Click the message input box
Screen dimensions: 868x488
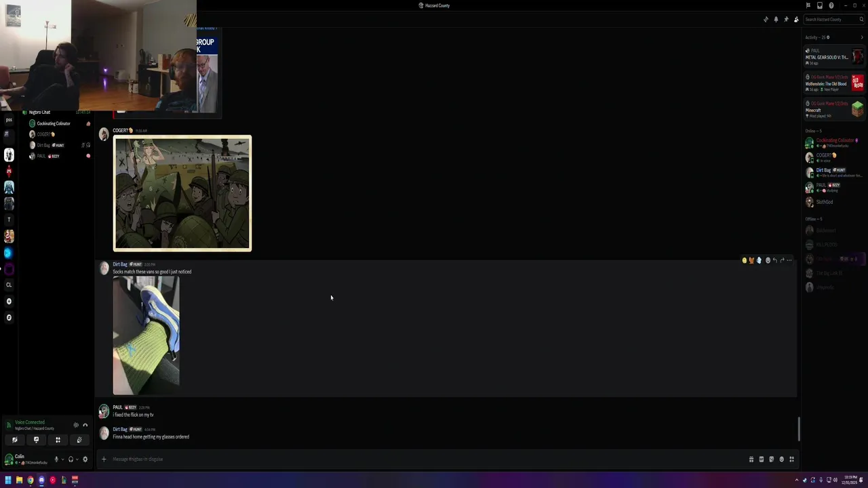427,460
